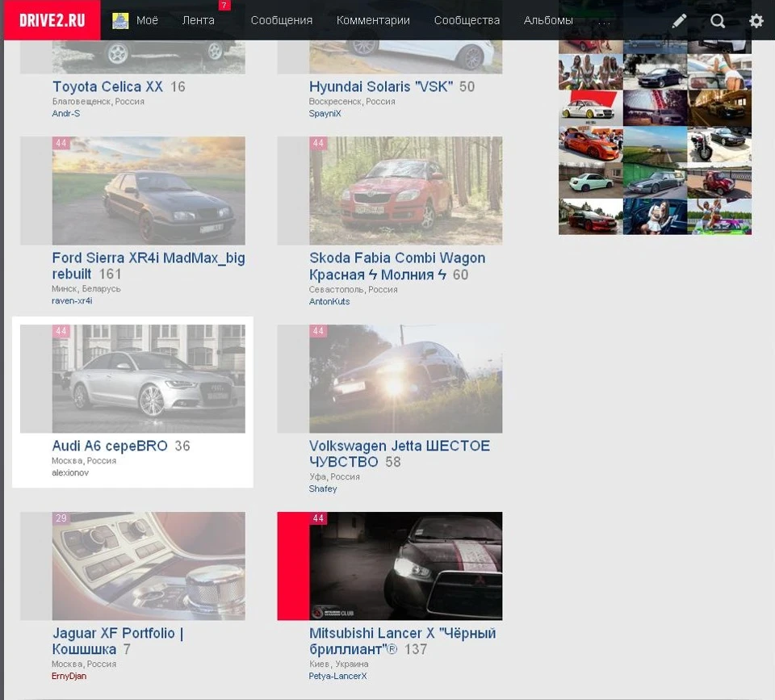Open the Лента notifications badge 7
This screenshot has width=775, height=700.
(x=224, y=5)
